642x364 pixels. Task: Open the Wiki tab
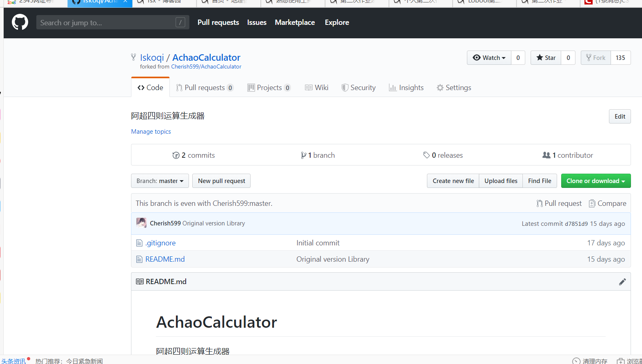317,88
